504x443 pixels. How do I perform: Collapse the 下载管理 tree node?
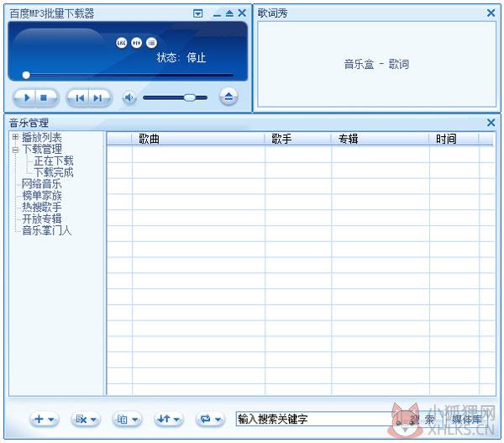coord(15,150)
